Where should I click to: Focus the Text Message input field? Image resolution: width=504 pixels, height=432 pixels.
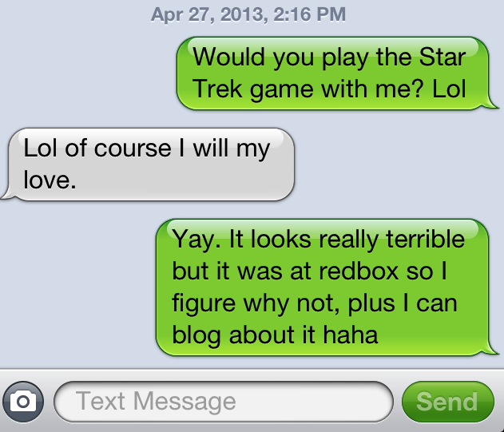tap(224, 402)
